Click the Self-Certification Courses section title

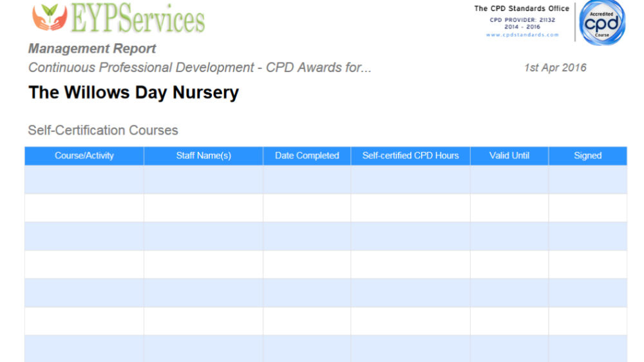point(102,130)
